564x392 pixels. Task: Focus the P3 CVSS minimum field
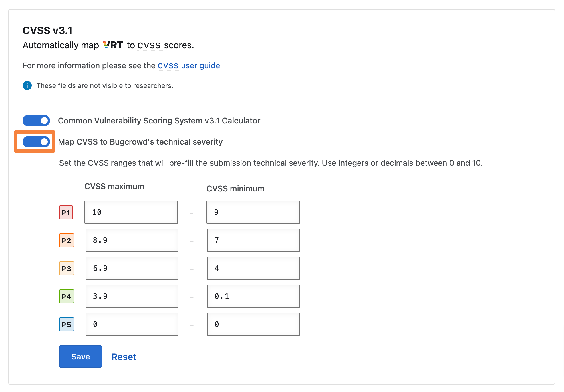pyautogui.click(x=253, y=268)
